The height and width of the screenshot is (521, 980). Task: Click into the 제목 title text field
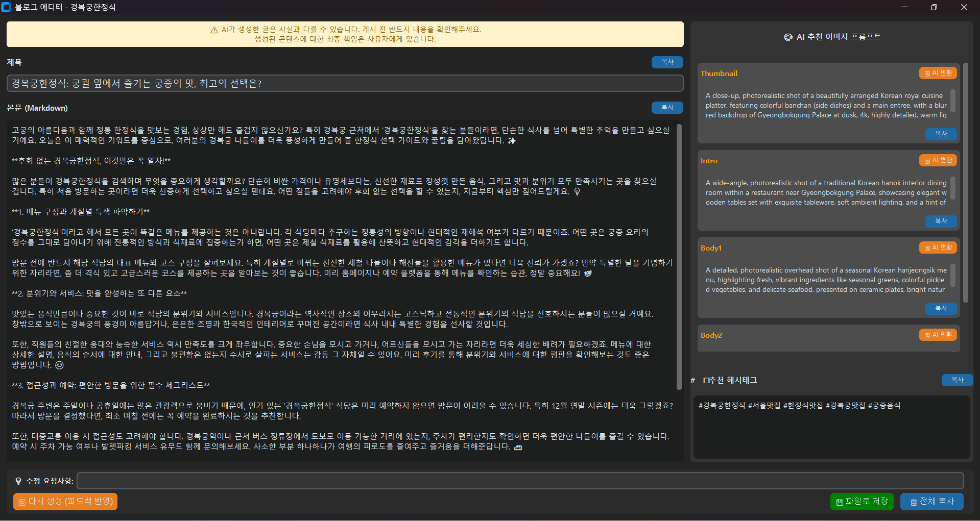point(345,84)
